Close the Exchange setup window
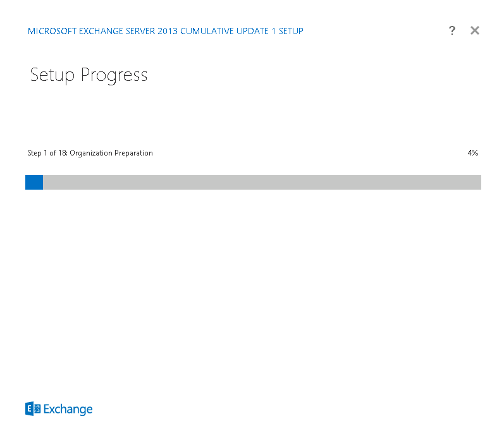The image size is (504, 440). click(x=474, y=30)
